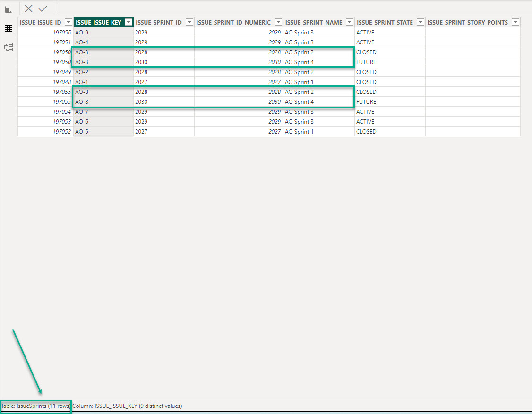Open the Report view icon
This screenshot has width=532, height=414.
(8, 9)
